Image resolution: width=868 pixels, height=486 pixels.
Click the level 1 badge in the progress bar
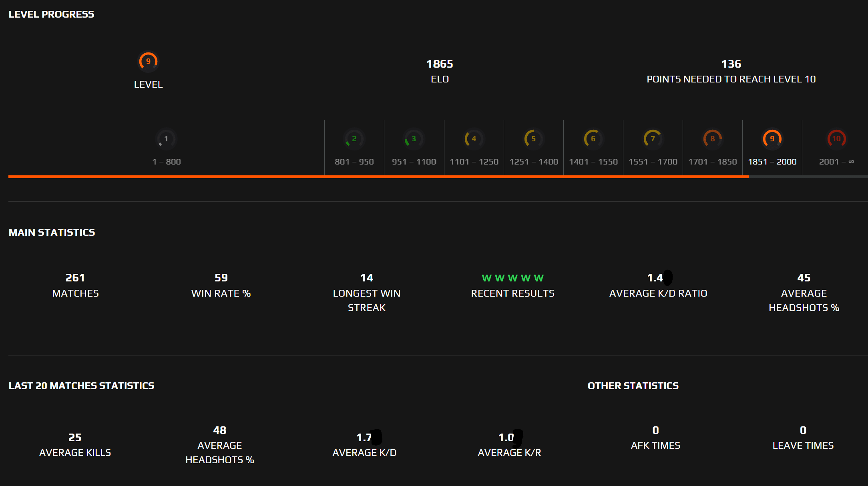coord(166,139)
